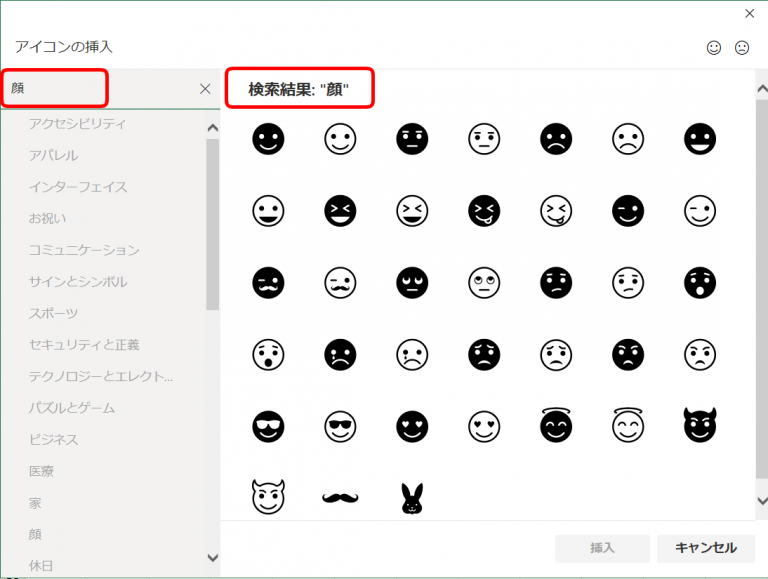Pick the filled sunglasses face icon
Screen dimensions: 768x579
(x=268, y=426)
